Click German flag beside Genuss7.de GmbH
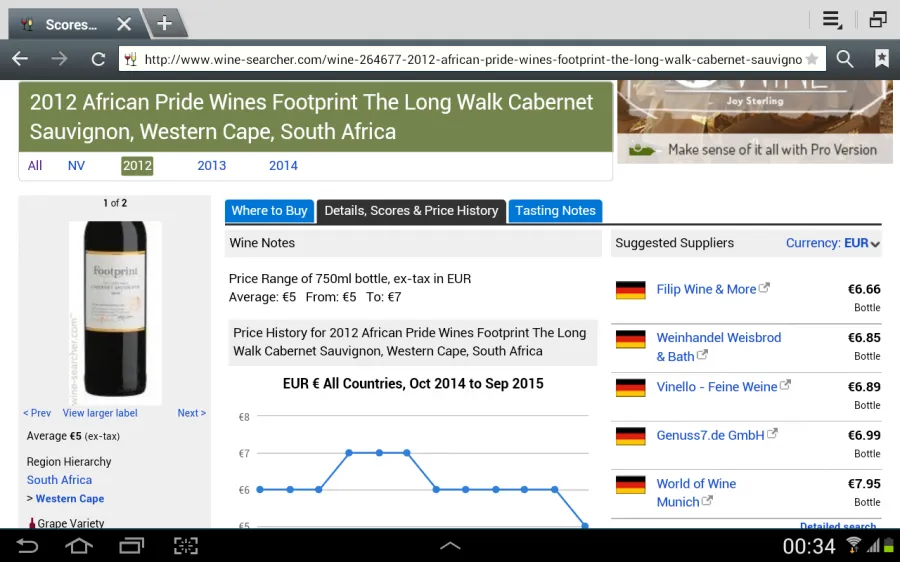This screenshot has width=900, height=562. (630, 436)
